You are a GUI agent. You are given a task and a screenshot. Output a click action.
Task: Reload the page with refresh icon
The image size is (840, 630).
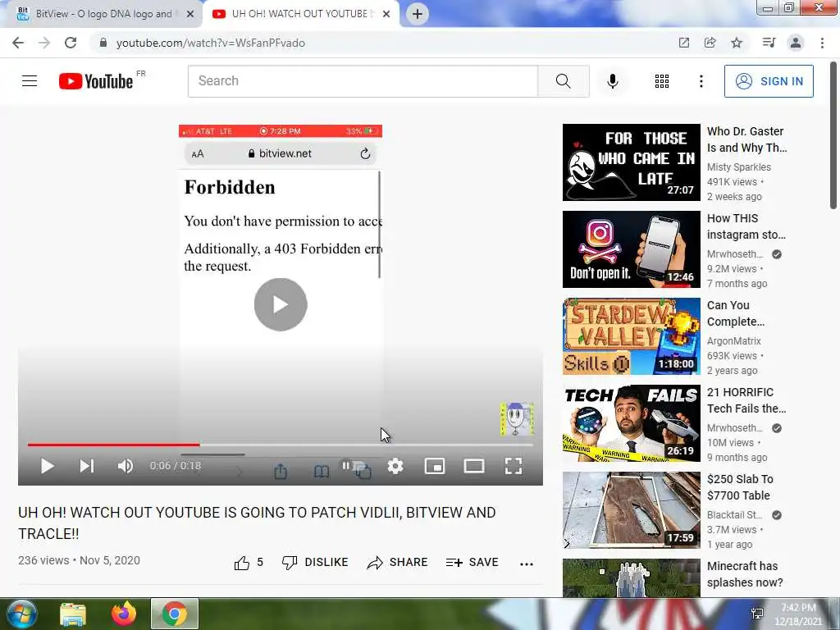71,43
